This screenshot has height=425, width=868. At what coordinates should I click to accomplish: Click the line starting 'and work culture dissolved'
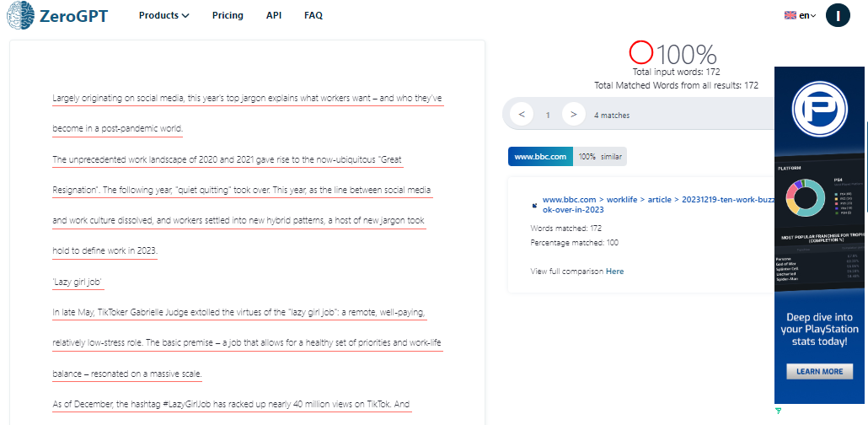pos(238,221)
